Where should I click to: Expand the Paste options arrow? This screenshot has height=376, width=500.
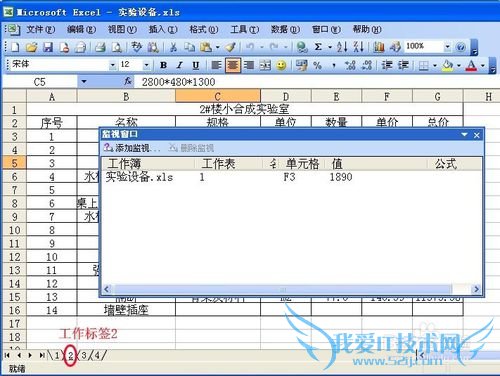(218, 47)
